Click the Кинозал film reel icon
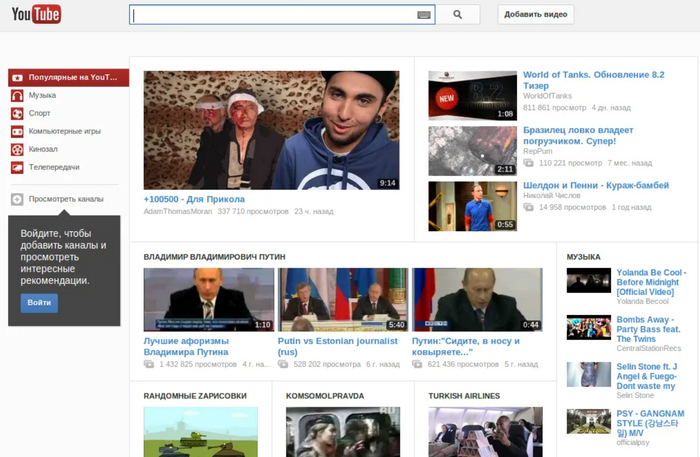The height and width of the screenshot is (457, 700). tap(17, 150)
